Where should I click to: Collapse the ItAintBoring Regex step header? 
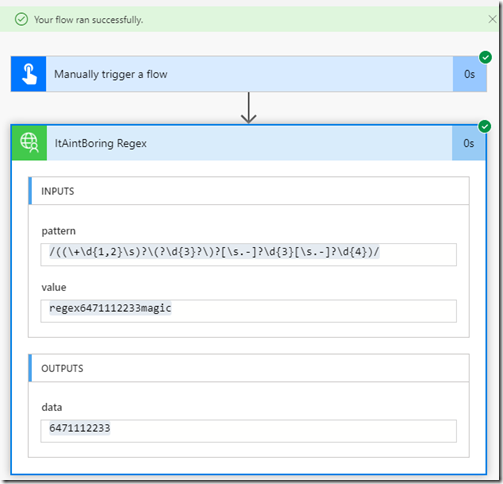[249, 143]
